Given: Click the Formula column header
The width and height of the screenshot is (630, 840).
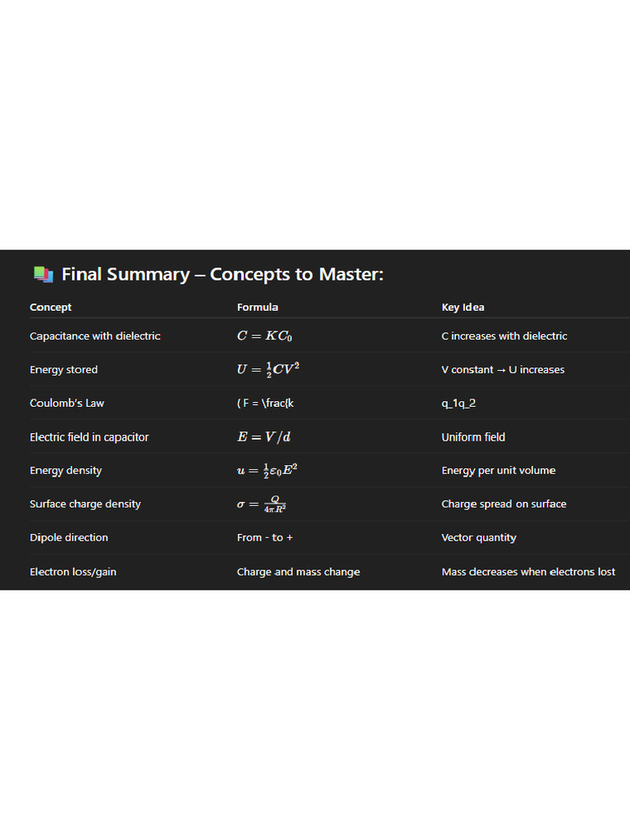Looking at the screenshot, I should pyautogui.click(x=258, y=308).
